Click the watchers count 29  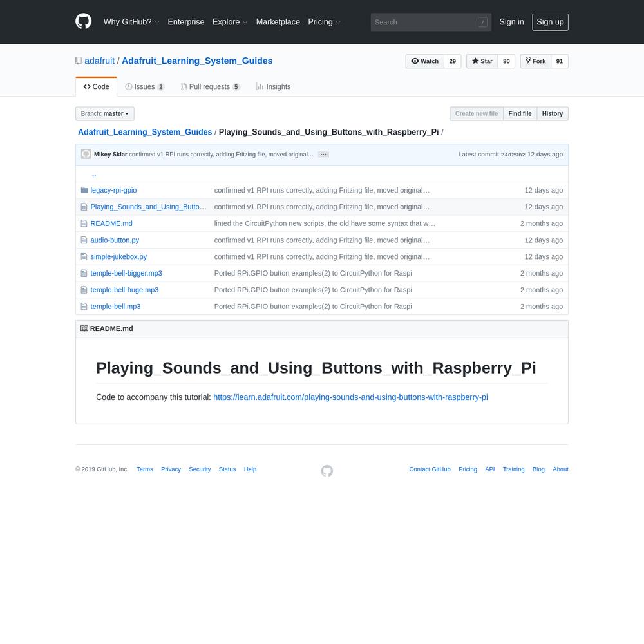pos(453,61)
